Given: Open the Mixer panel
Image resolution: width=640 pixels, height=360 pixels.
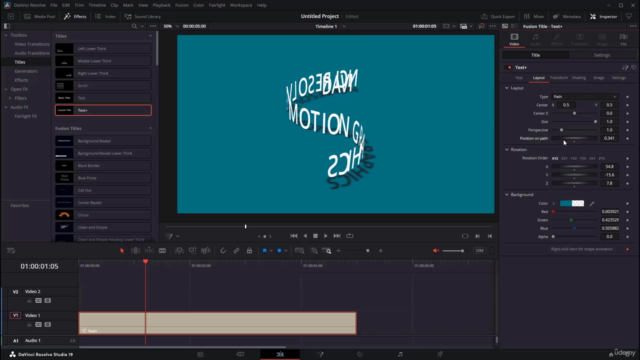Looking at the screenshot, I should point(534,16).
